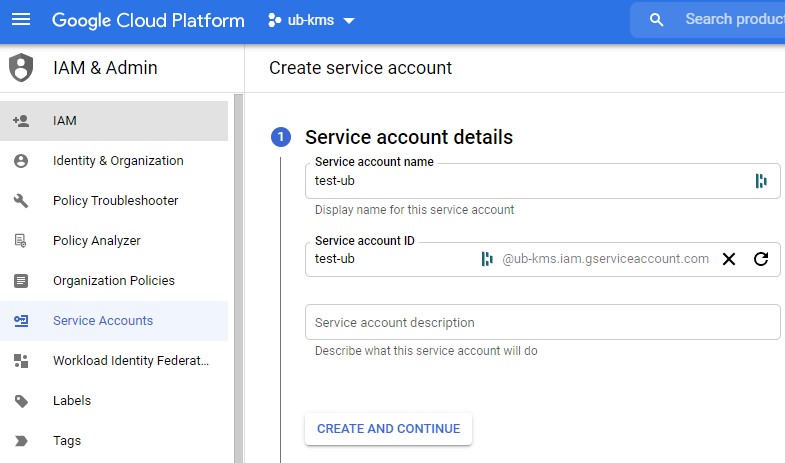Viewport: 785px width, 463px height.
Task: Open Identity & Organization page
Action: (114, 161)
